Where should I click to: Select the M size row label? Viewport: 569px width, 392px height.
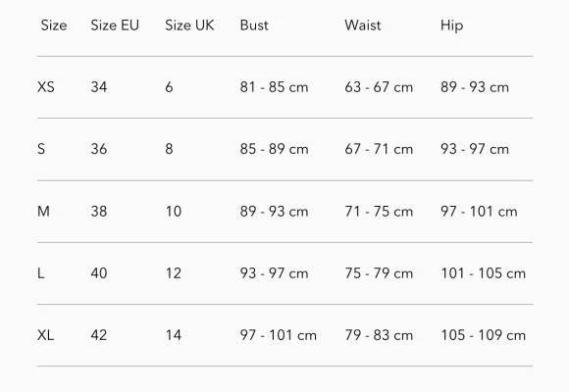[43, 212]
